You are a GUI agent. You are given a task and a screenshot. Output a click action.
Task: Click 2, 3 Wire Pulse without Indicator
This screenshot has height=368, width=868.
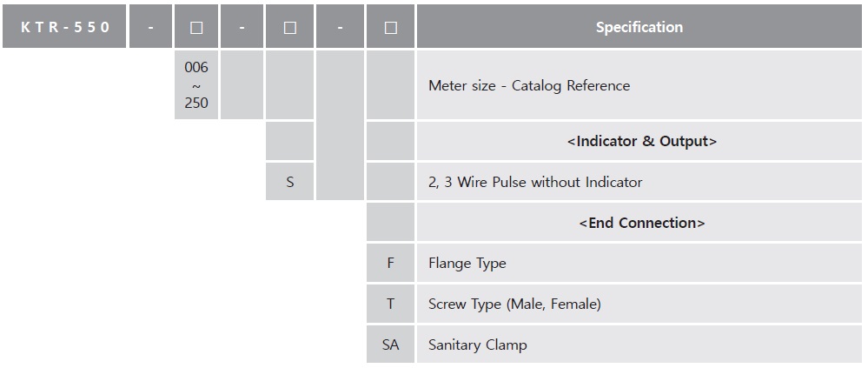(x=534, y=182)
